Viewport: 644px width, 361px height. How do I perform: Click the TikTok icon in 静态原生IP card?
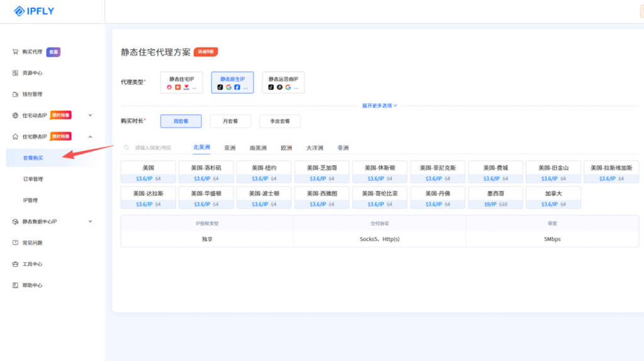tap(220, 87)
